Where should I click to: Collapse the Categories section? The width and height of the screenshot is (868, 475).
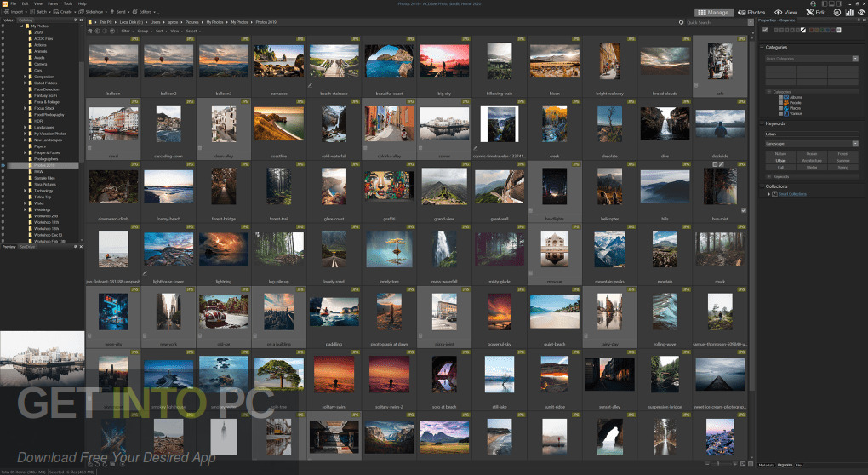762,47
